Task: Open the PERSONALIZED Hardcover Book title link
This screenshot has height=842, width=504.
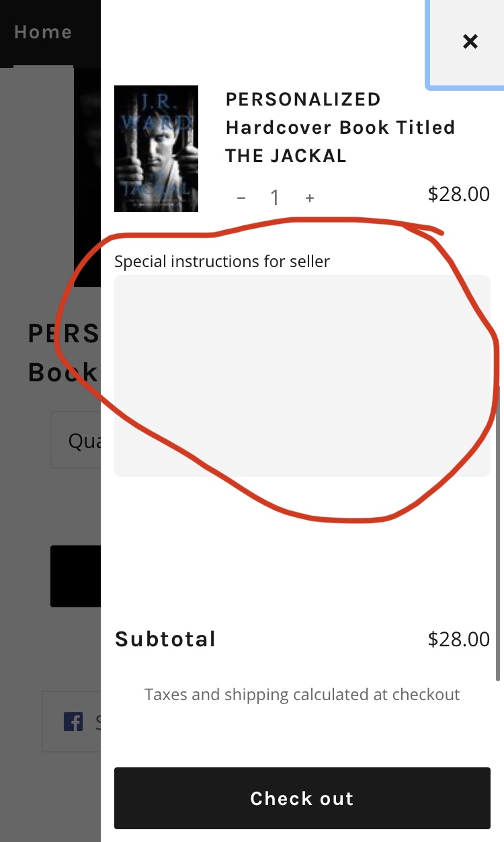Action: (x=340, y=127)
